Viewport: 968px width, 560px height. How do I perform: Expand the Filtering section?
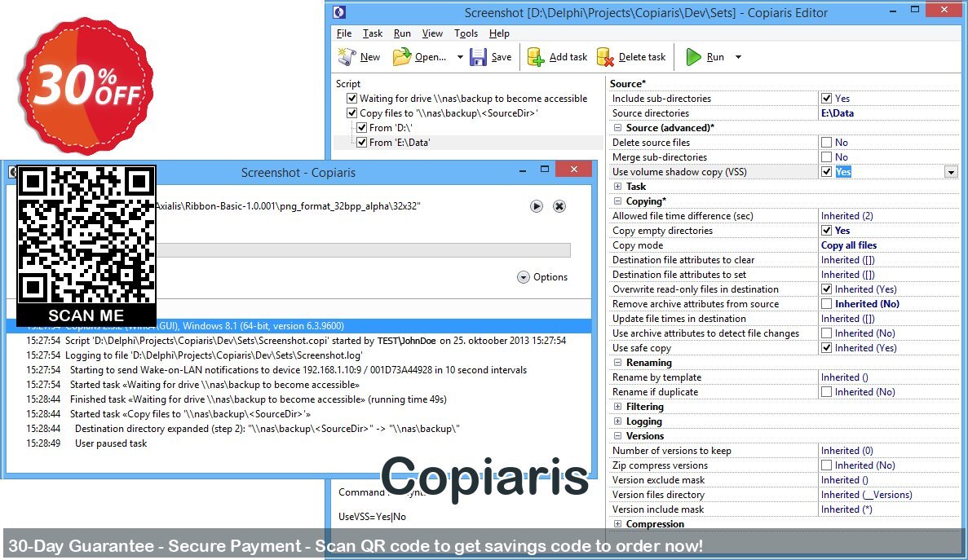pos(617,407)
